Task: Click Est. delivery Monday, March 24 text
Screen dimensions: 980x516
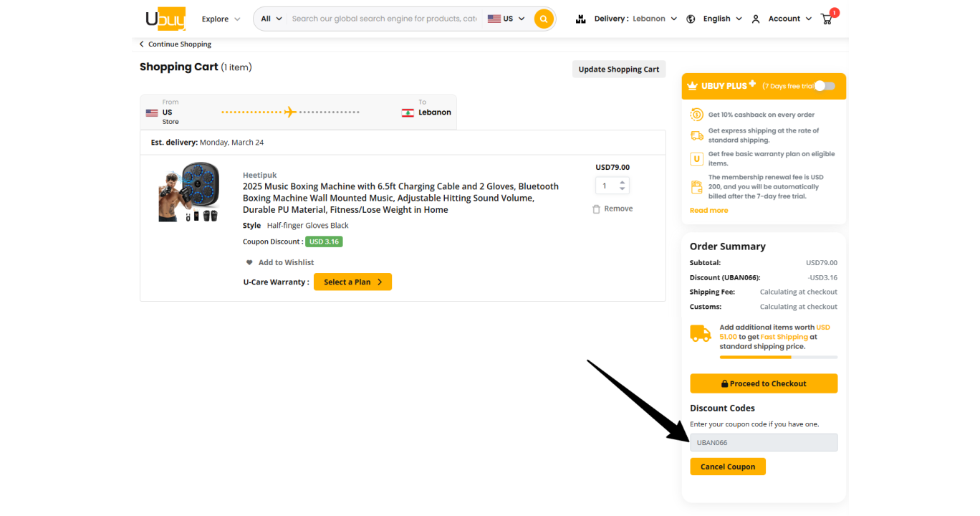Action: [207, 143]
